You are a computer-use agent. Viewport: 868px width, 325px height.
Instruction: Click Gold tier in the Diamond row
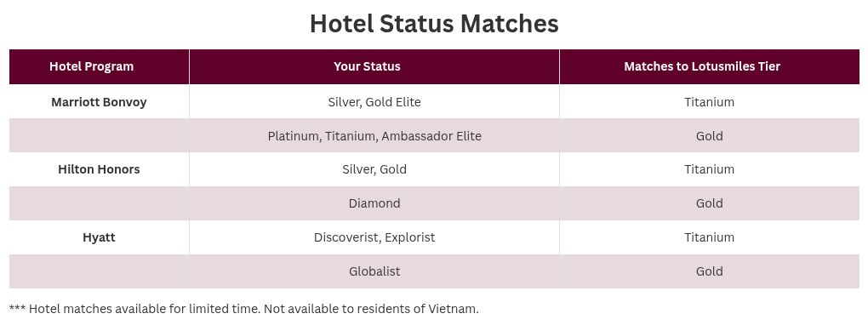709,203
